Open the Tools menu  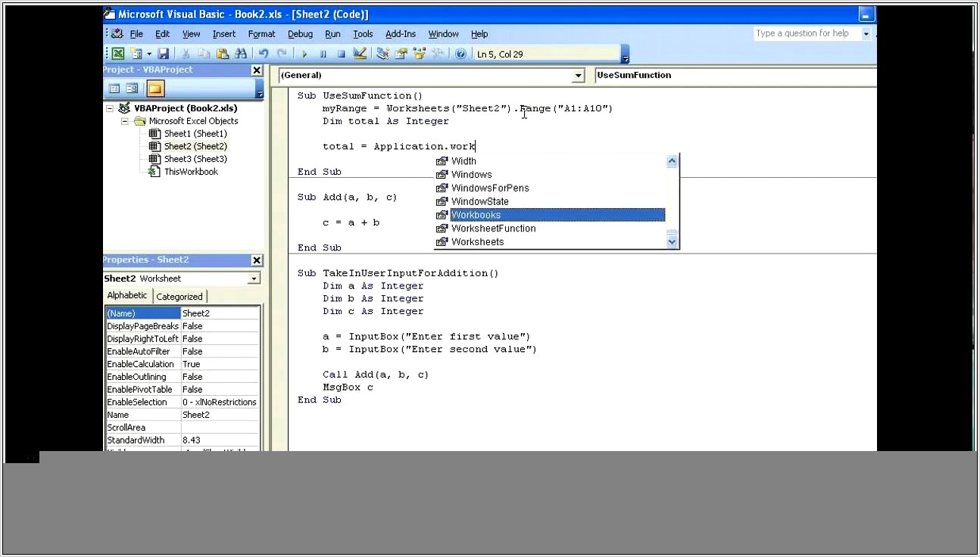(x=364, y=34)
